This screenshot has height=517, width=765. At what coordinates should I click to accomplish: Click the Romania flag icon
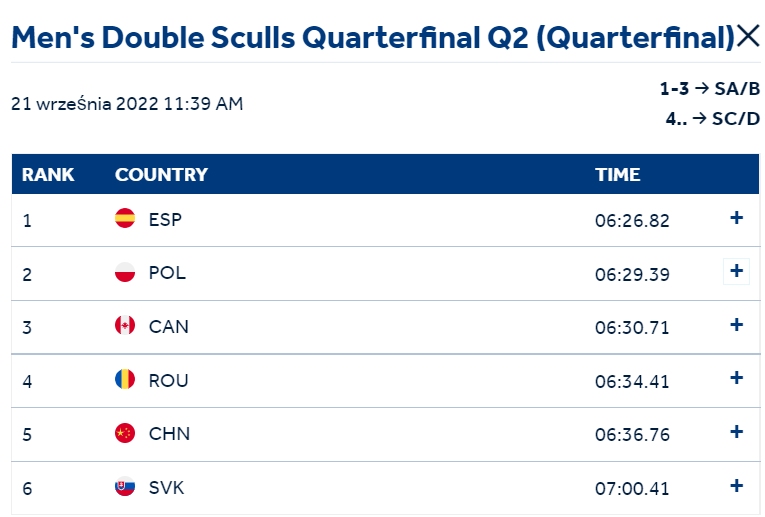point(125,379)
